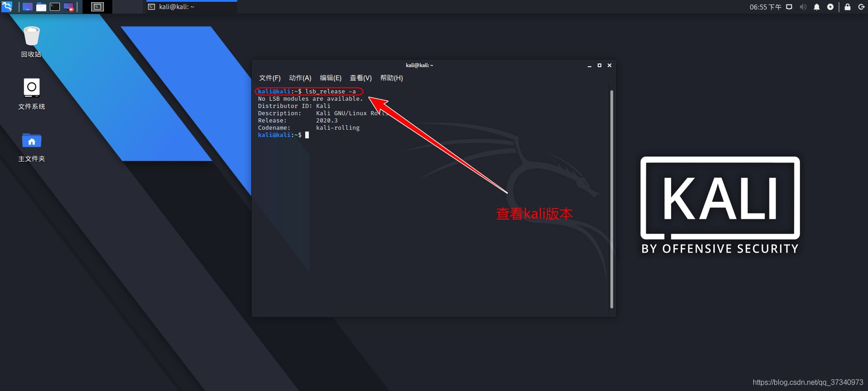This screenshot has width=868, height=391.
Task: Launch the terminal emulator from the panel
Action: [x=55, y=7]
